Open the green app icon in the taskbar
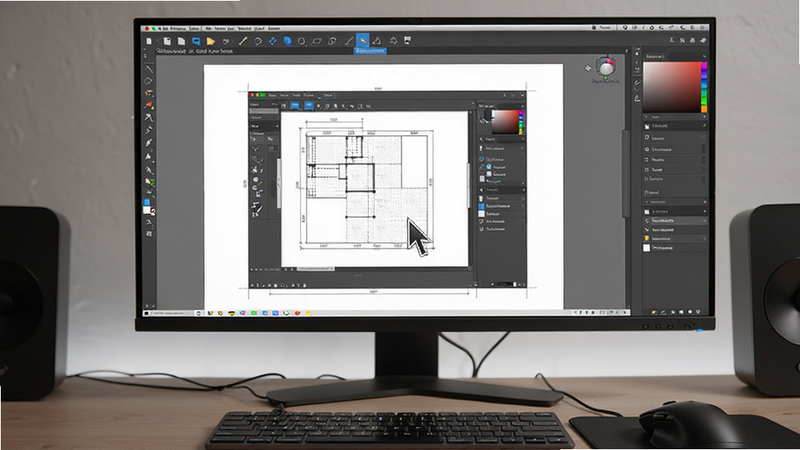Screen dimensions: 800x450 pyautogui.click(x=254, y=313)
